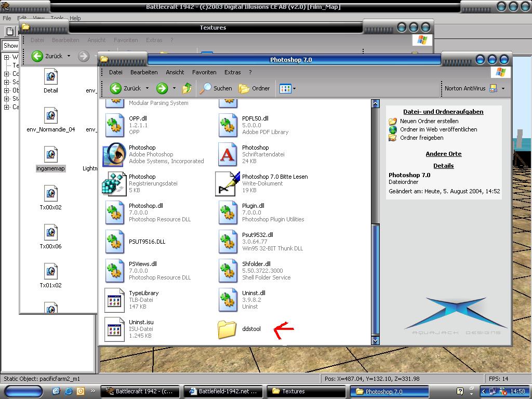Open the Ansicht menu in Photoshop 7.0 window
532x399 pixels.
(175, 72)
